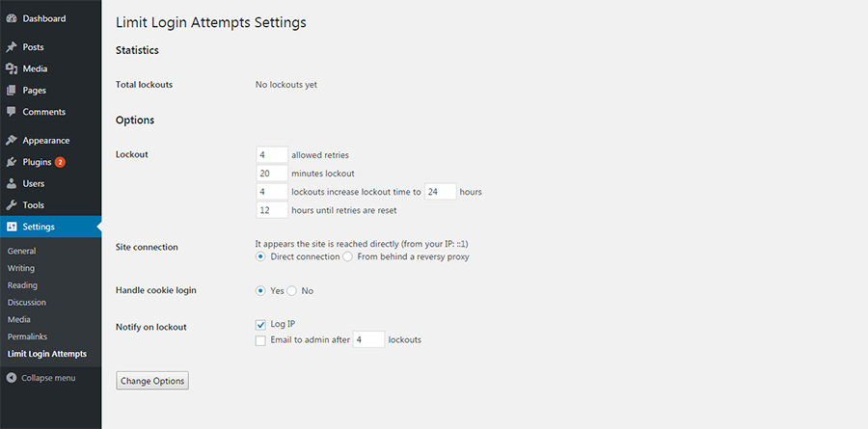Click the 'Lockout' row label
868x429 pixels.
132,154
